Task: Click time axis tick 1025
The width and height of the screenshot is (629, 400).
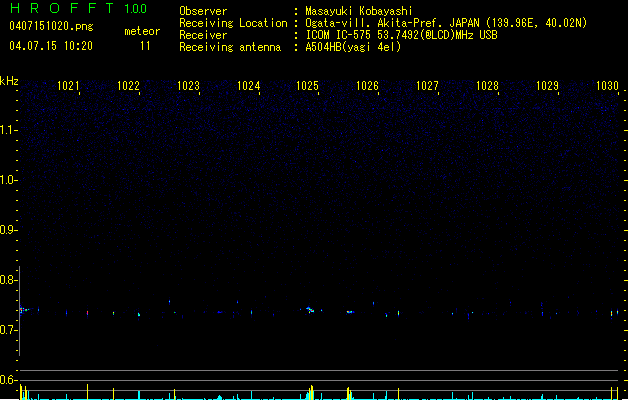Action: tap(307, 86)
